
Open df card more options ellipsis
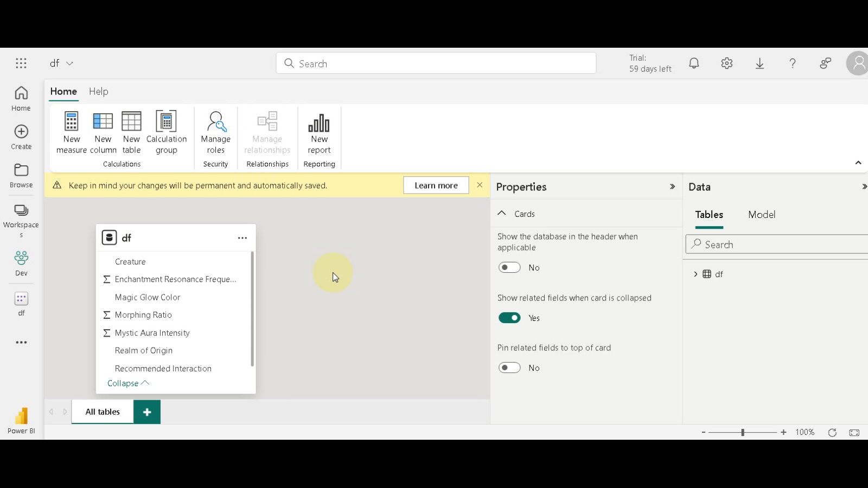(242, 238)
